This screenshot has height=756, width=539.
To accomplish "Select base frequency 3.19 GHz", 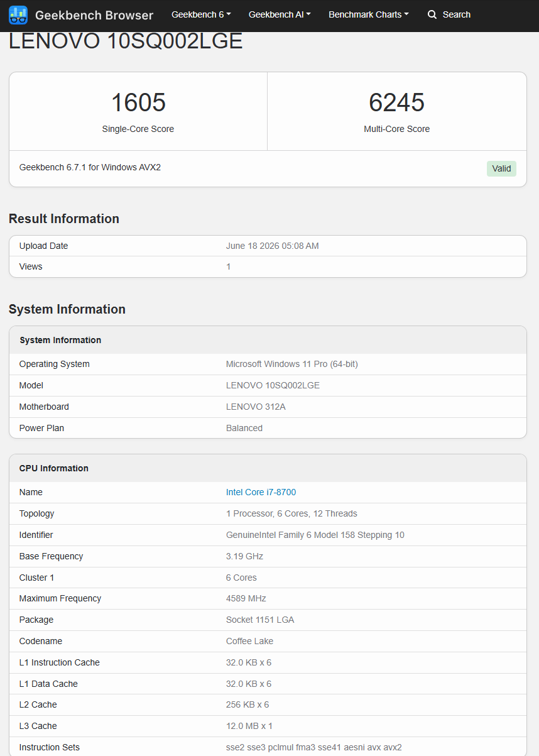I will [x=244, y=556].
